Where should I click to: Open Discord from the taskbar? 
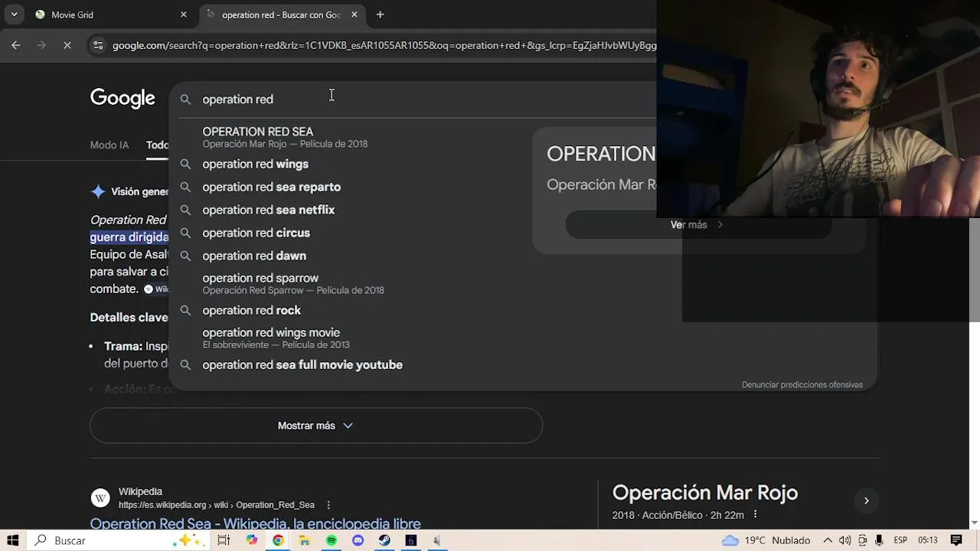(358, 540)
